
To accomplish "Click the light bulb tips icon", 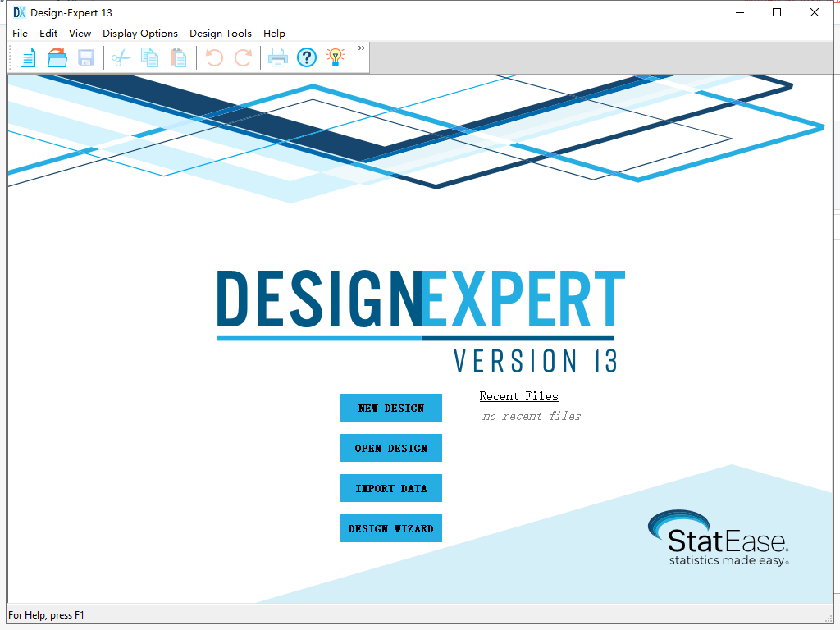I will 336,57.
